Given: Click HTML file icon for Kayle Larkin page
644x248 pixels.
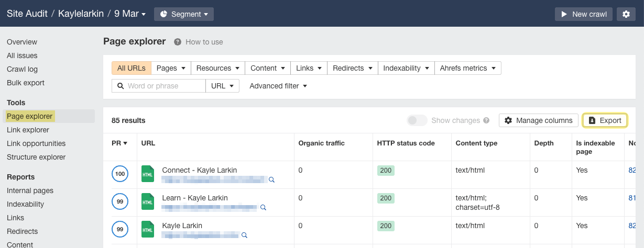Looking at the screenshot, I should (148, 230).
